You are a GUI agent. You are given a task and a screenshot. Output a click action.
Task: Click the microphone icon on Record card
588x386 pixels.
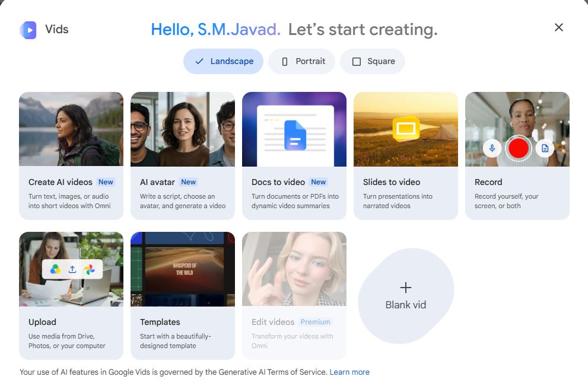(x=492, y=148)
